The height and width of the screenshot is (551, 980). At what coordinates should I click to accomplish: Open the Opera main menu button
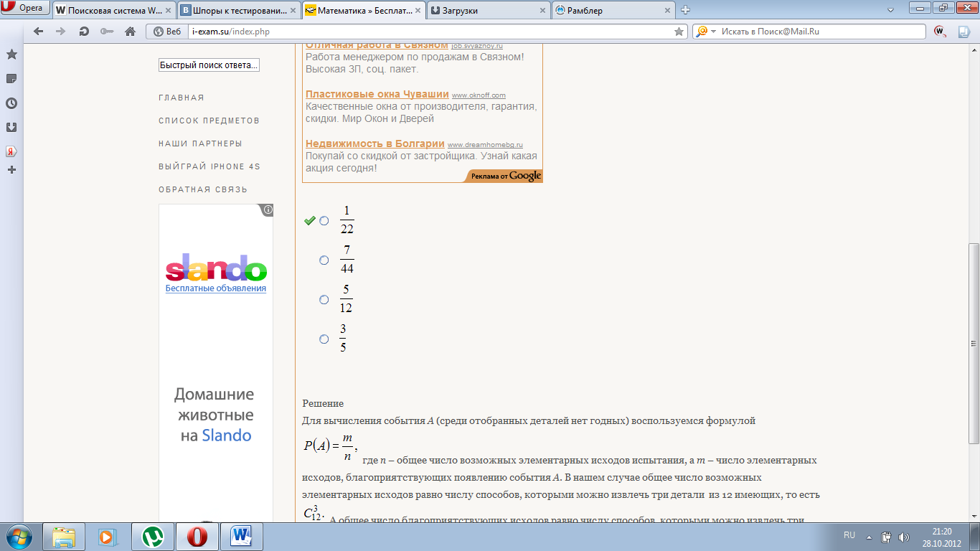coord(26,9)
